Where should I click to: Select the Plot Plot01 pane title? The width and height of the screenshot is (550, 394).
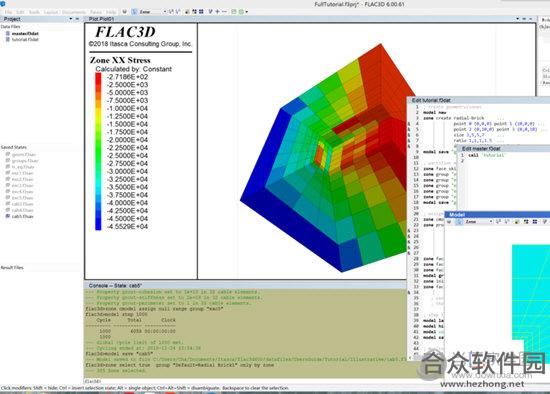point(101,19)
